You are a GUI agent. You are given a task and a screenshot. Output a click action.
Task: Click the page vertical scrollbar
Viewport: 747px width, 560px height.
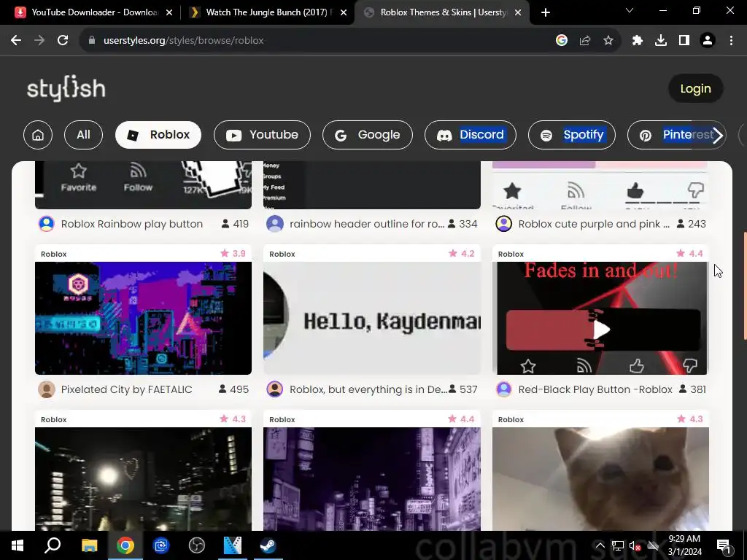tap(744, 286)
